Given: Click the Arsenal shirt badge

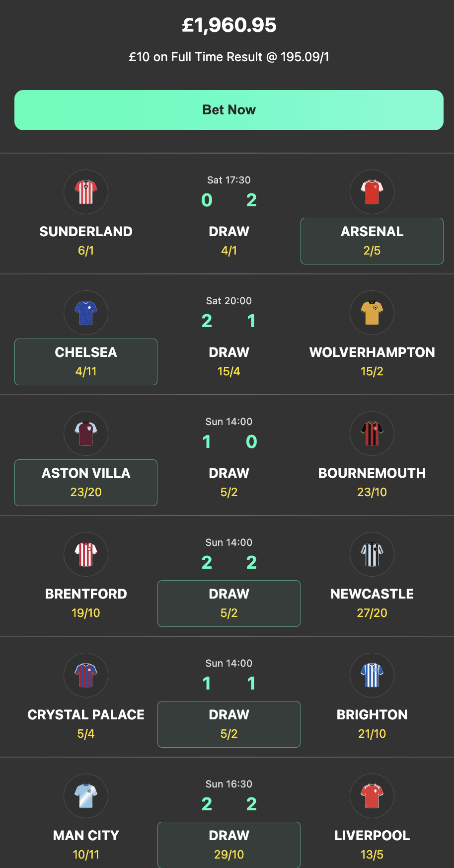Looking at the screenshot, I should tap(372, 192).
